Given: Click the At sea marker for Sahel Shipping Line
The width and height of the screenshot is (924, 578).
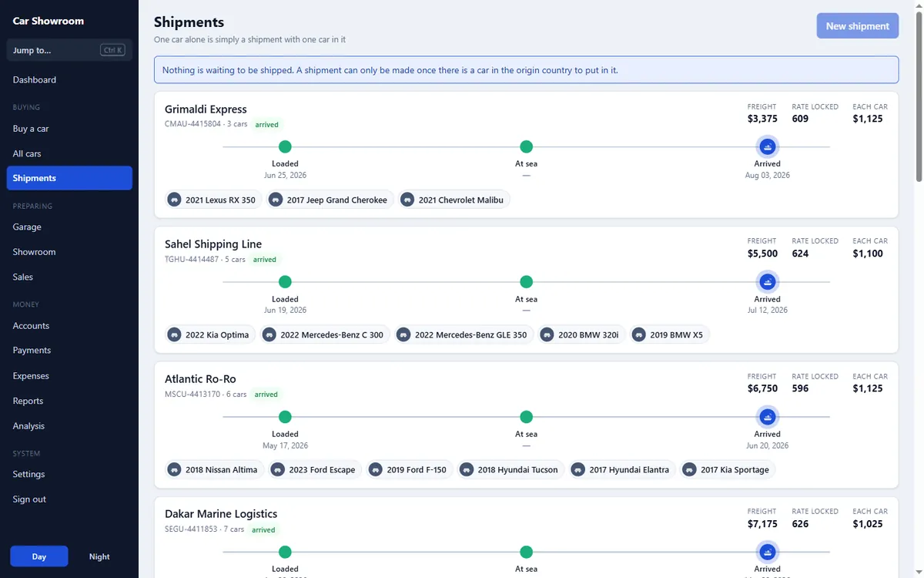Looking at the screenshot, I should pyautogui.click(x=527, y=282).
